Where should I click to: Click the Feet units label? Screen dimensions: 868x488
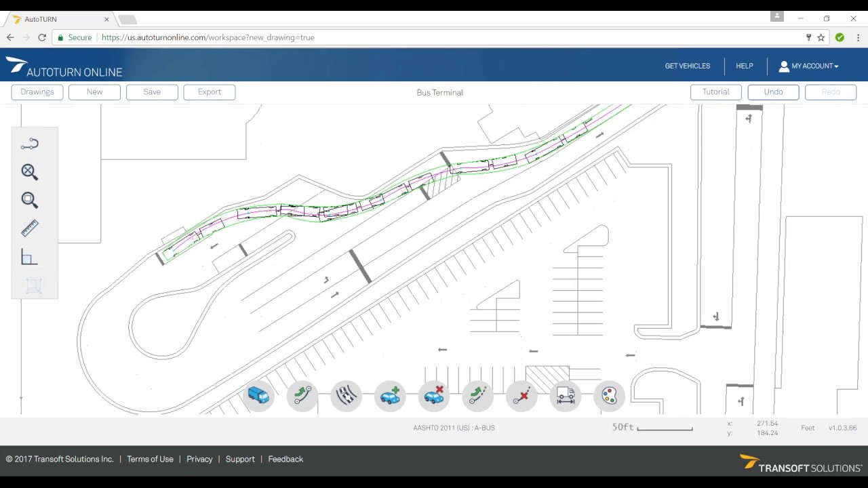coord(808,428)
